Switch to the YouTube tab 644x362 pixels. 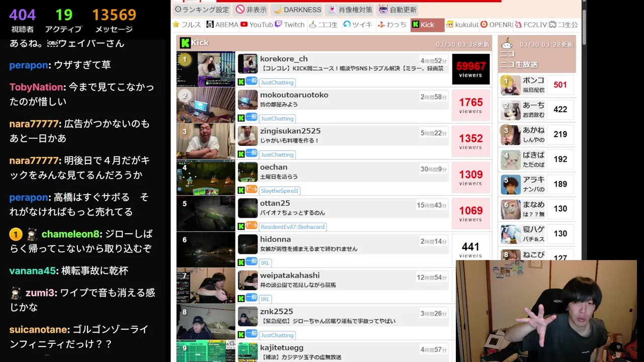point(257,25)
